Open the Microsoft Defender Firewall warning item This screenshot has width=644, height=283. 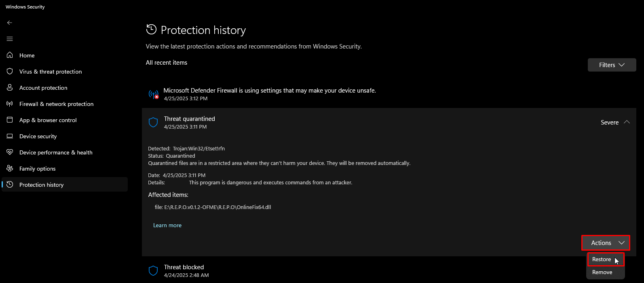[x=270, y=91]
